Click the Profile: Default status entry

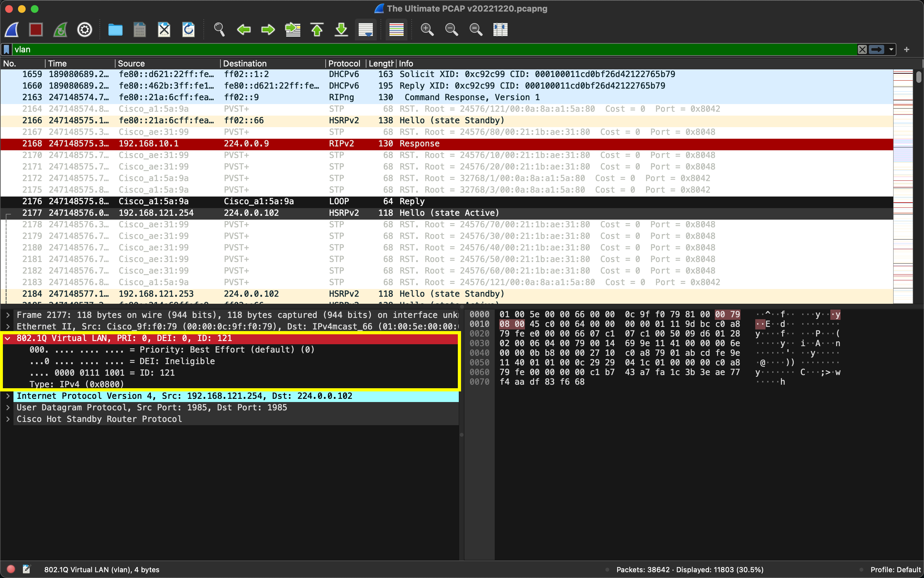click(895, 570)
